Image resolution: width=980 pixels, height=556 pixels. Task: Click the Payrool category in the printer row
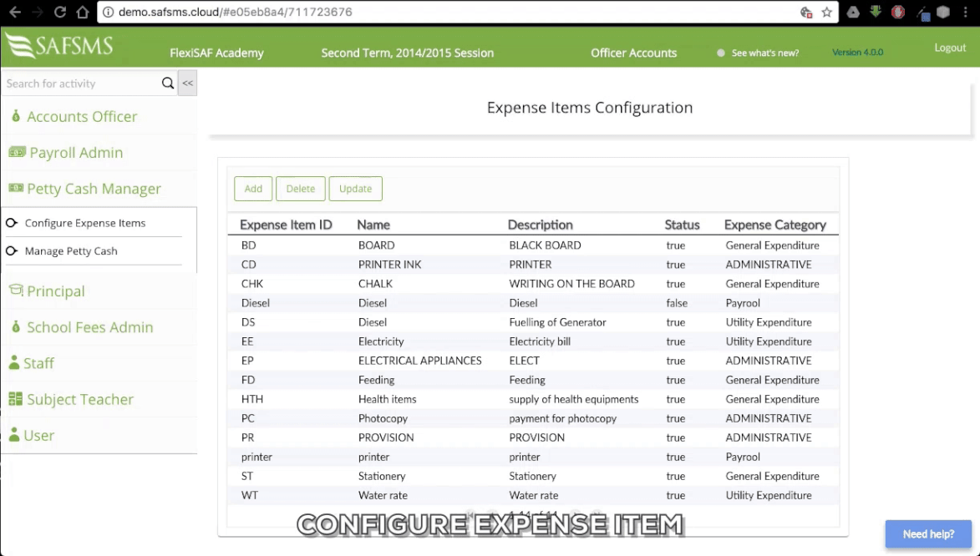[x=743, y=457]
